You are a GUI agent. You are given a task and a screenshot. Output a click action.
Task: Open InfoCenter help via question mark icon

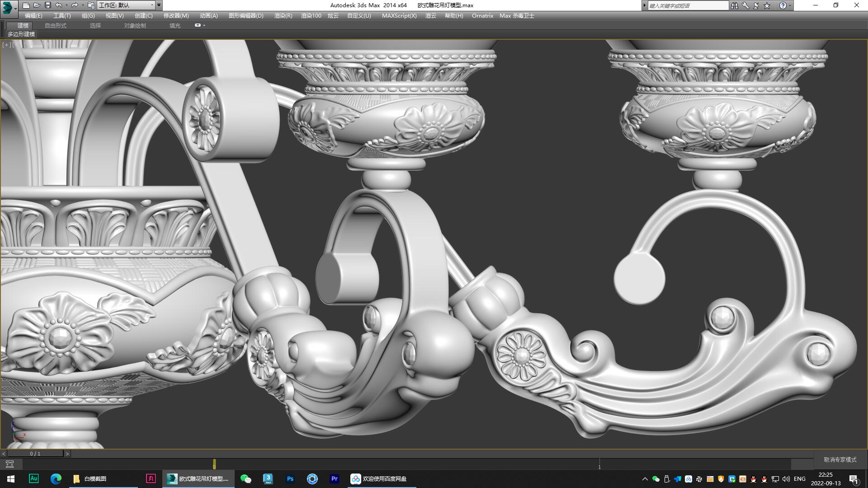coord(783,5)
